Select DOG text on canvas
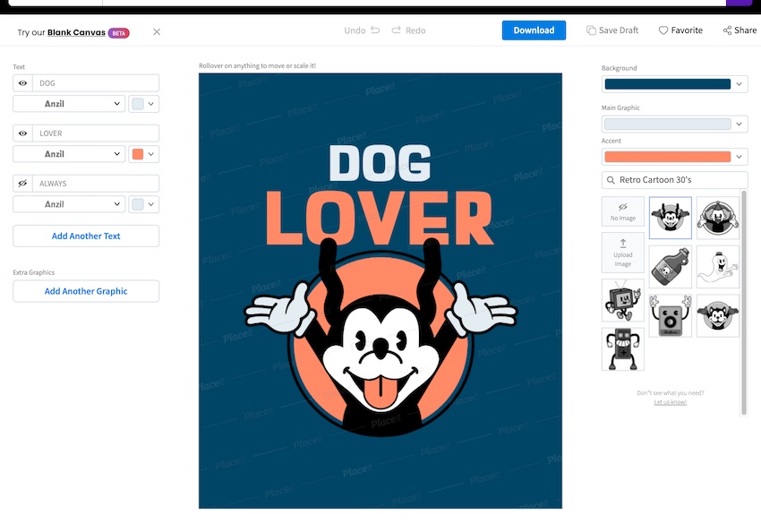Image resolution: width=761 pixels, height=532 pixels. (380, 164)
